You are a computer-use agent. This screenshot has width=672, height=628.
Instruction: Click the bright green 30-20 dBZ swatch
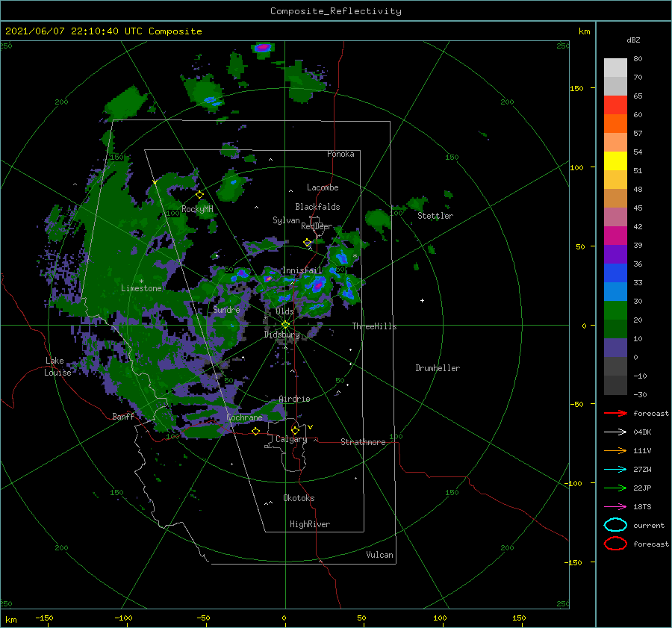(x=615, y=310)
